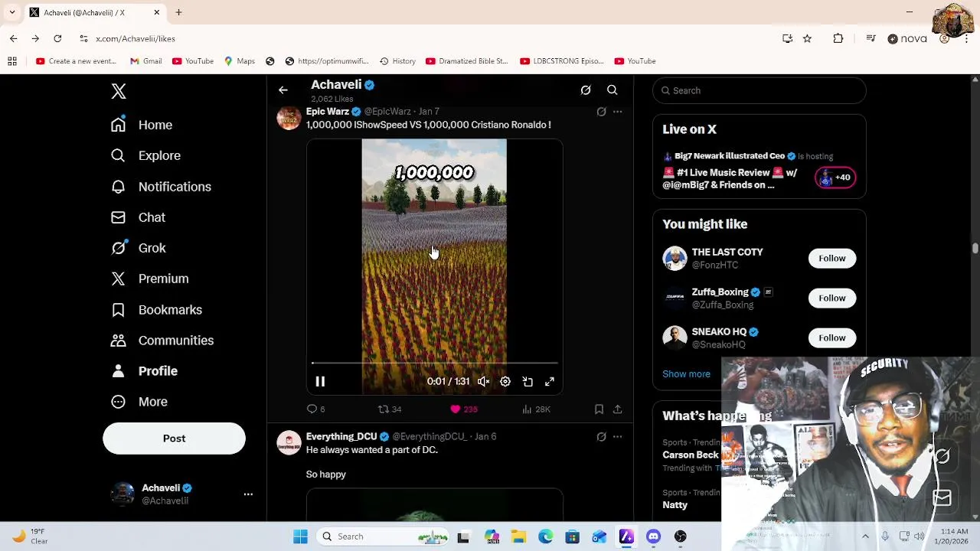Go back with the header arrow

click(x=283, y=90)
